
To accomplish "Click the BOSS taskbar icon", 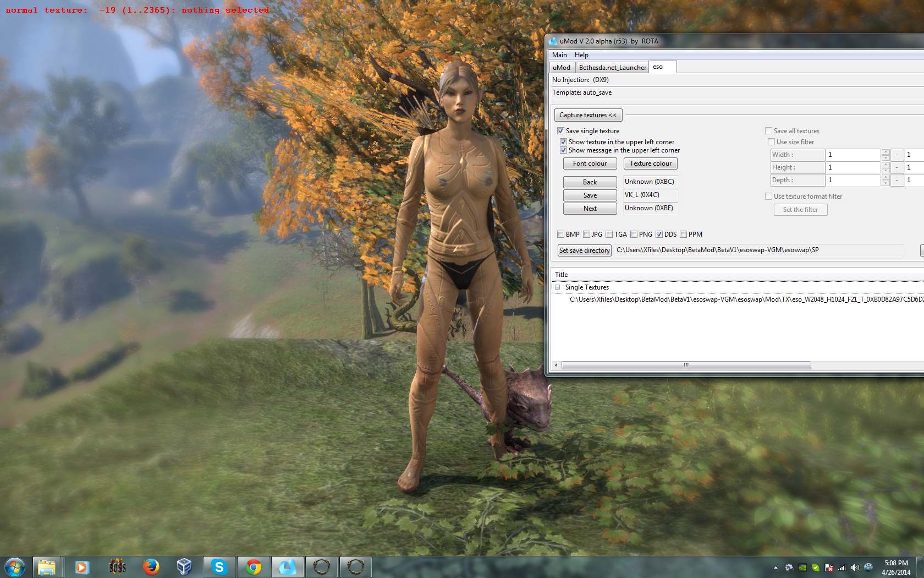I will tap(117, 566).
